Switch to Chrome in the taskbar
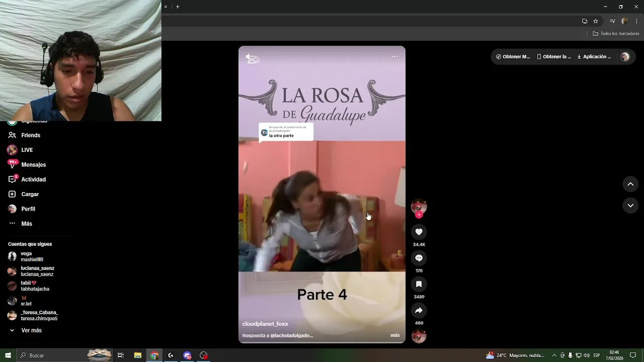The width and height of the screenshot is (644, 362). pyautogui.click(x=154, y=355)
